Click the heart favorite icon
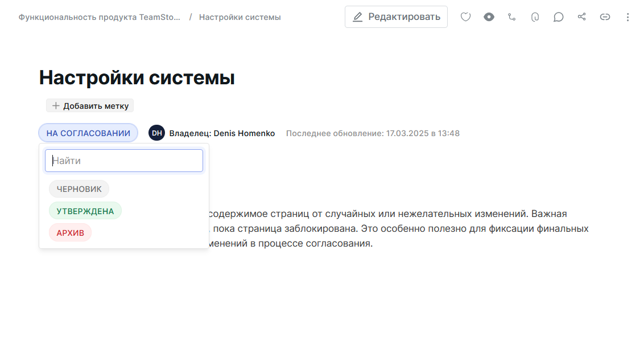 (465, 17)
